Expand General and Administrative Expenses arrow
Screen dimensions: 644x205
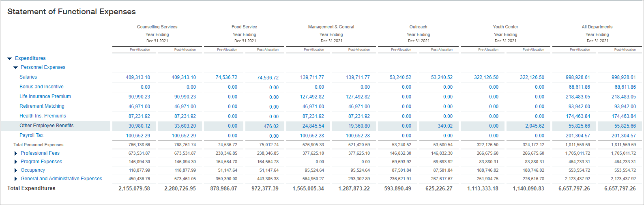[x=16, y=179]
